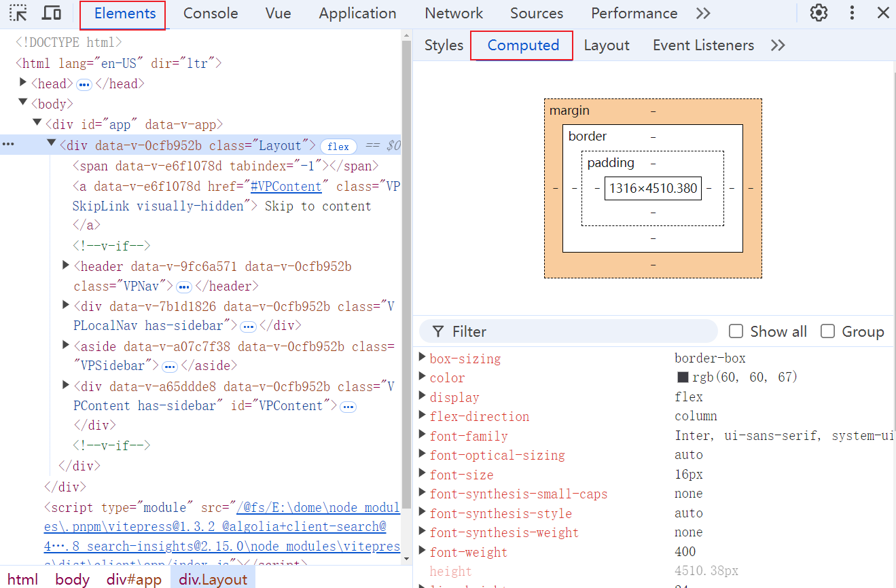The width and height of the screenshot is (896, 588).
Task: Open the Network tab
Action: tap(454, 14)
